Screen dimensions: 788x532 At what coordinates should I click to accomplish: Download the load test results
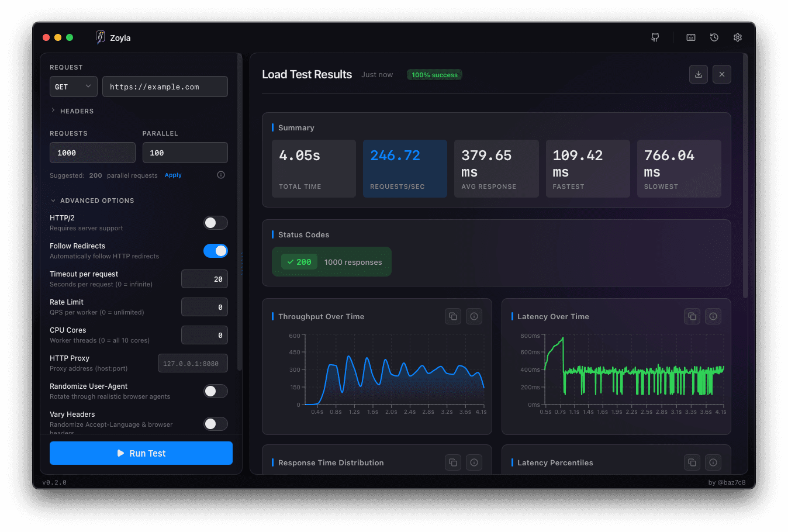[698, 74]
